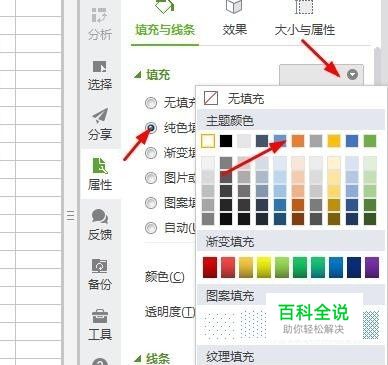Viewport: 388px width, 365px height.
Task: Click the sidebar collapse grip handle
Action: click(x=70, y=216)
